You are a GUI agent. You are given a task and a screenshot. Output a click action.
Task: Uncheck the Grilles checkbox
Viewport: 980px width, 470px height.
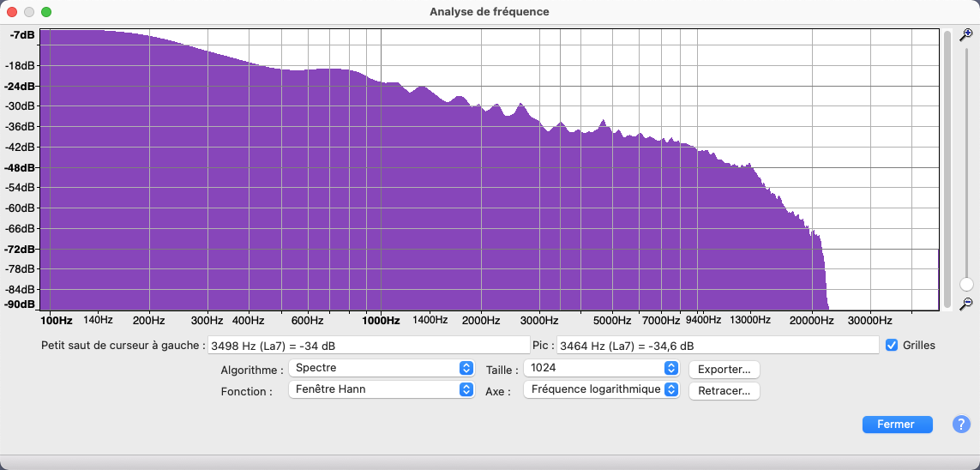(892, 345)
